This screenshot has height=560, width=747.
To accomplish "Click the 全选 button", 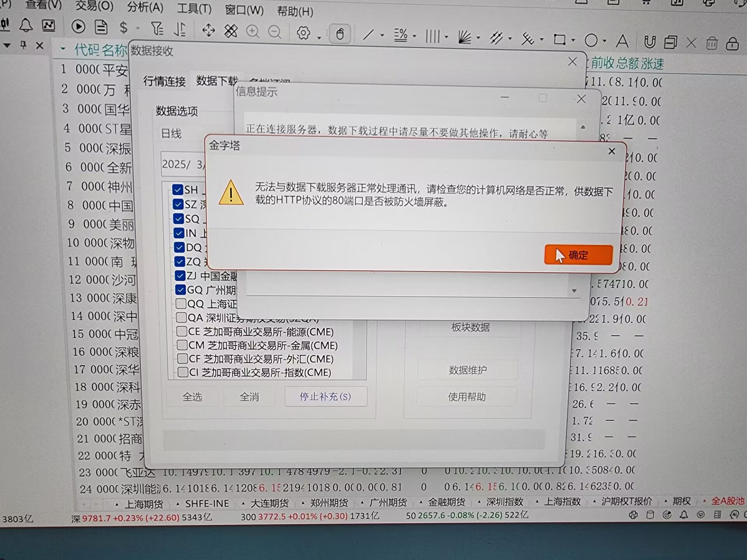I will tap(192, 397).
